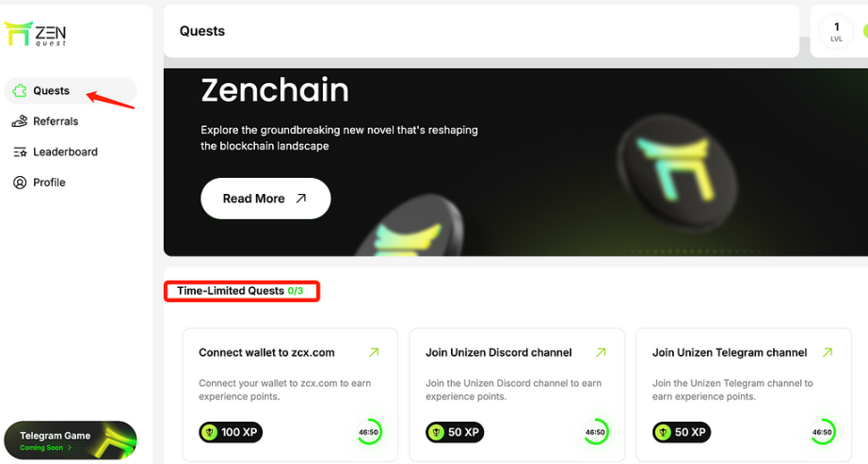
Task: Click the 50 XP badge on Discord card
Action: tap(455, 432)
